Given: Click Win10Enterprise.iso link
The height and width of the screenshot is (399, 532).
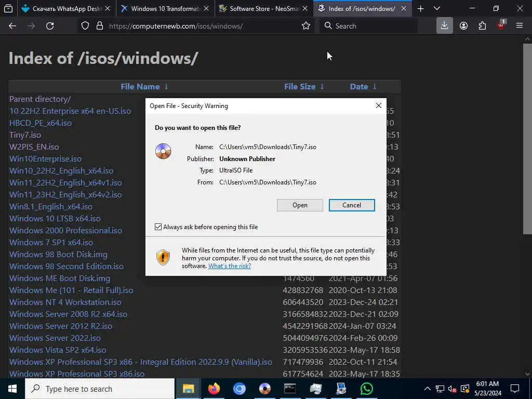Looking at the screenshot, I should tap(46, 158).
